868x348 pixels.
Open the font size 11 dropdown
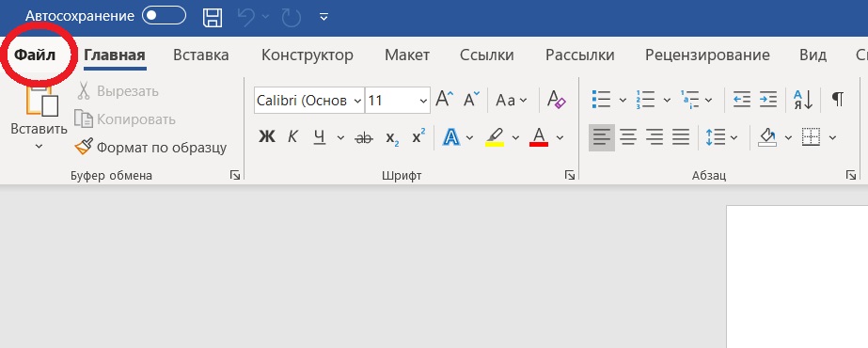coord(423,102)
